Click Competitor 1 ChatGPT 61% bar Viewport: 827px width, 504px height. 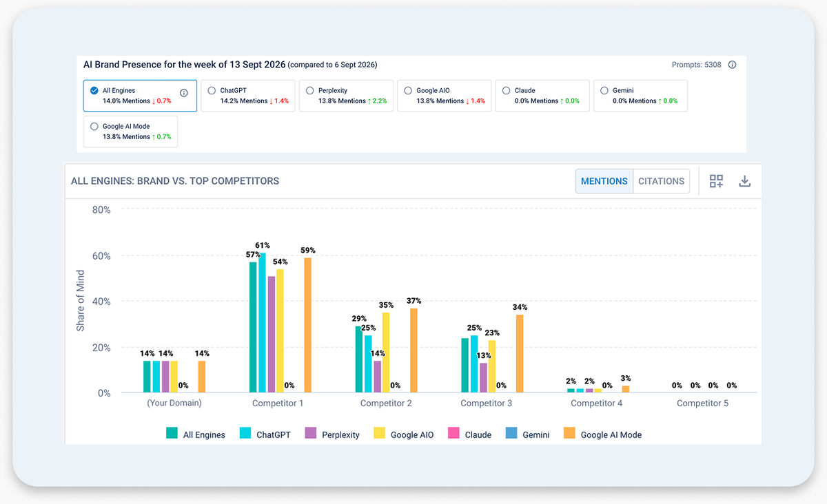(x=262, y=323)
